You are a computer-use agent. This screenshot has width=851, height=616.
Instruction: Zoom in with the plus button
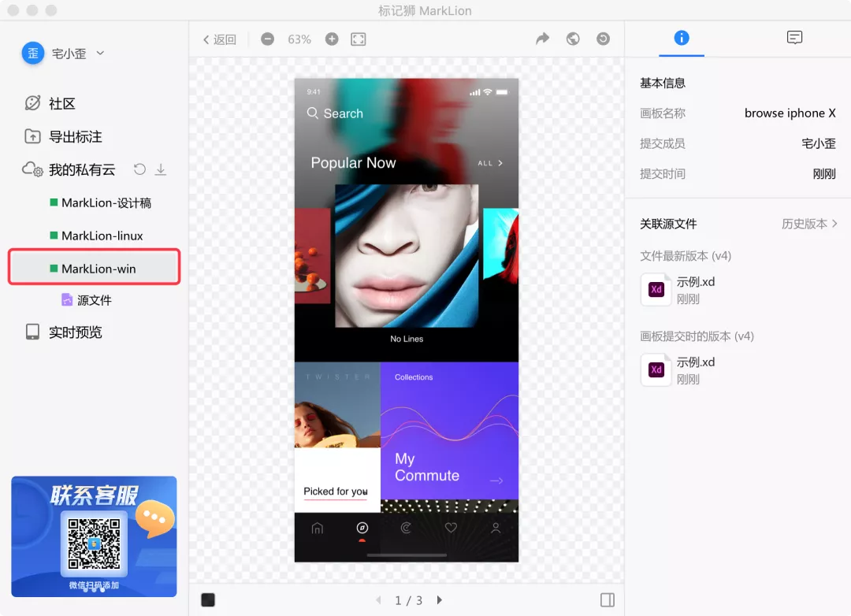click(332, 39)
